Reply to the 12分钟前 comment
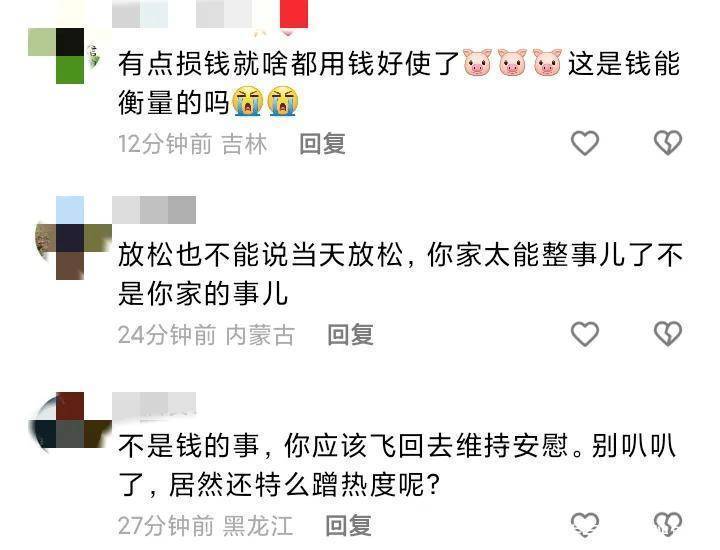The image size is (720, 550). [x=322, y=144]
